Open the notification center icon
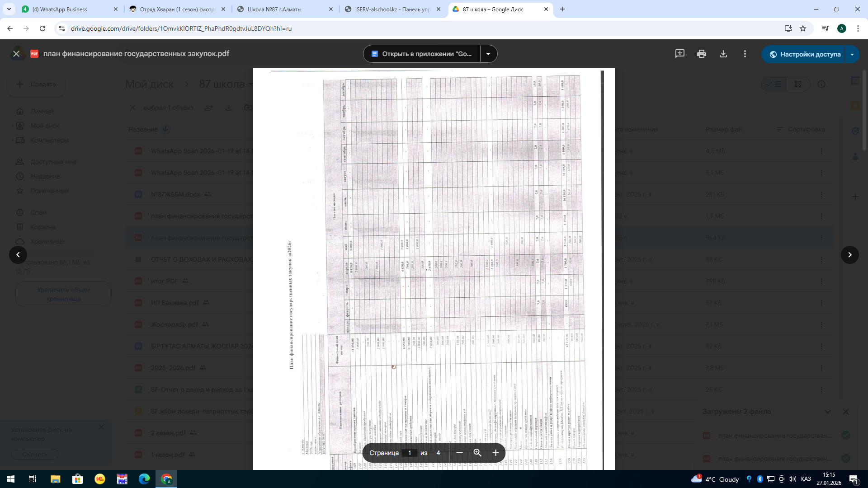868x488 pixels. click(854, 479)
